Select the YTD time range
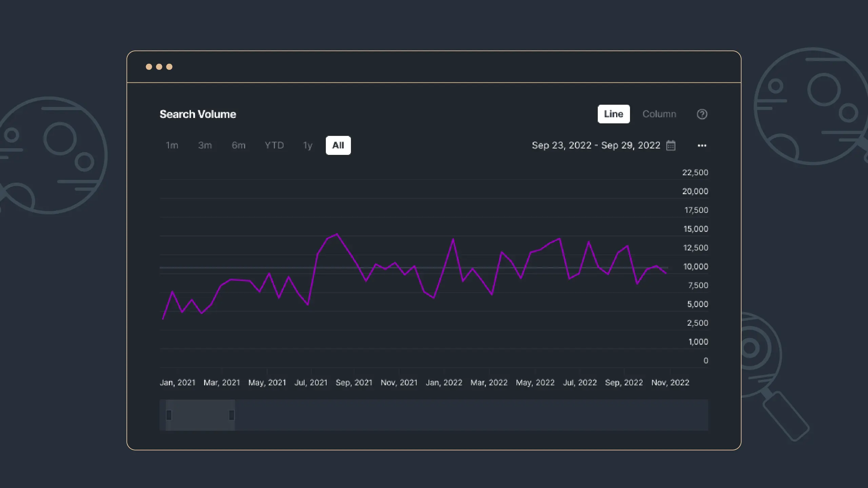 tap(274, 145)
